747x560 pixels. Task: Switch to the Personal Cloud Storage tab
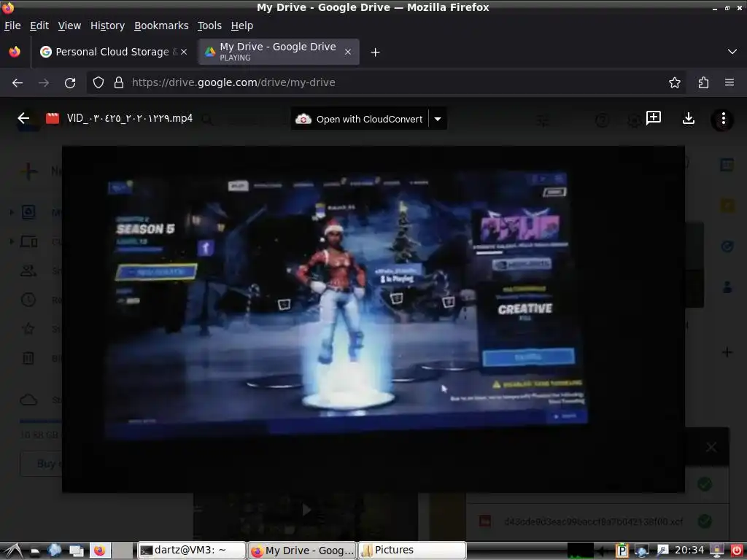pos(112,52)
